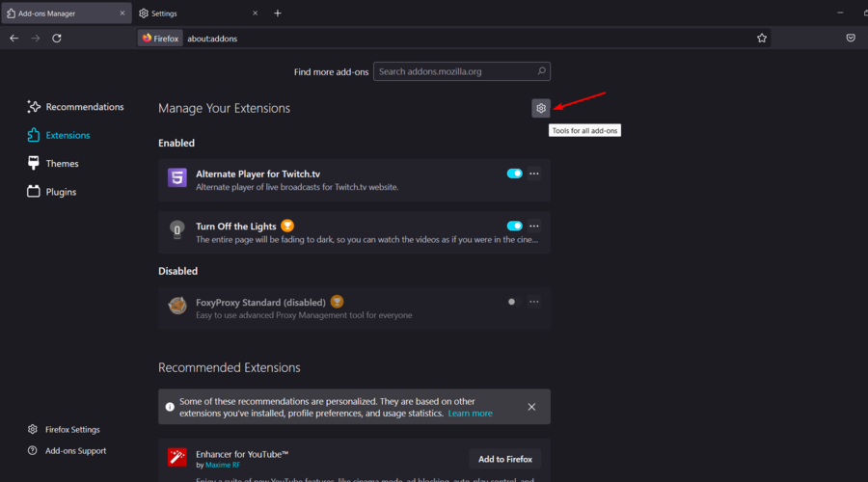Switch to the Add-ons Manager tab
This screenshot has height=482, width=868.
click(x=67, y=13)
